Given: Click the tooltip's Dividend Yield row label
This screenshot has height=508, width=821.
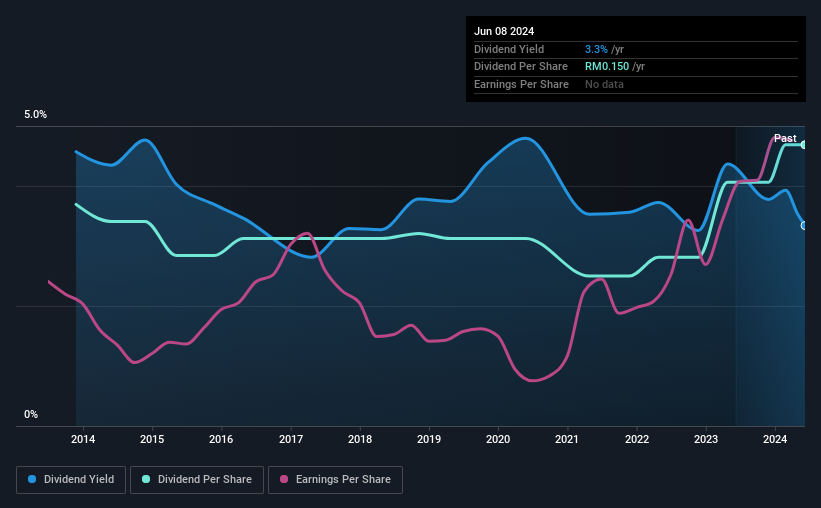Looking at the screenshot, I should click(509, 49).
